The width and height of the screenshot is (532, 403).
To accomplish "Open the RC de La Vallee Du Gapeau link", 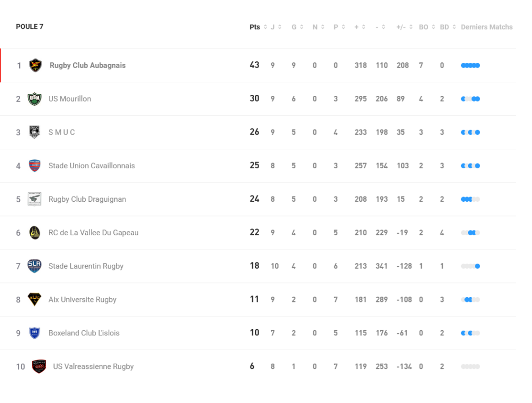I will pos(93,233).
